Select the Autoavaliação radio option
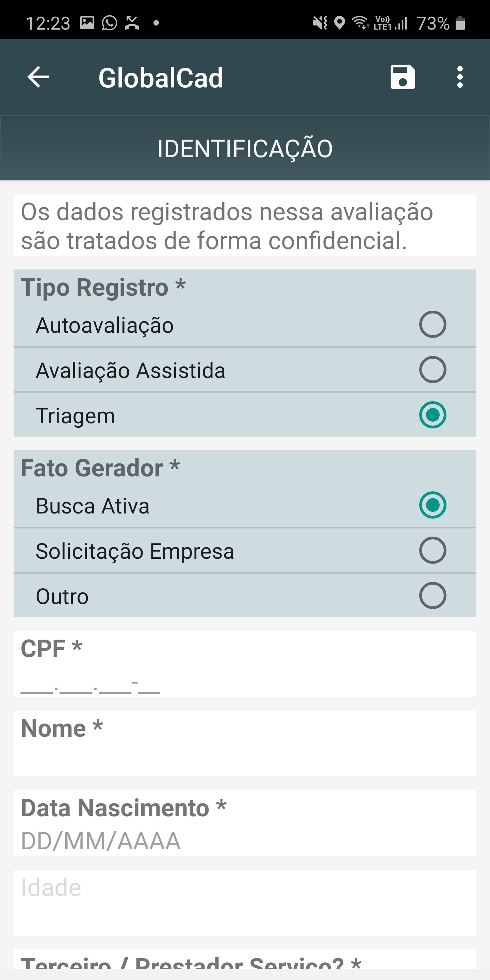This screenshot has width=490, height=980. click(x=432, y=325)
